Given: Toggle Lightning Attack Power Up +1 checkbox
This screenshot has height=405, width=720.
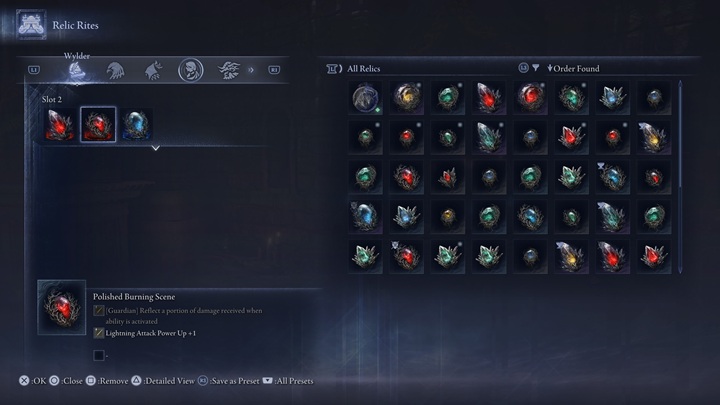Looking at the screenshot, I should [x=99, y=333].
